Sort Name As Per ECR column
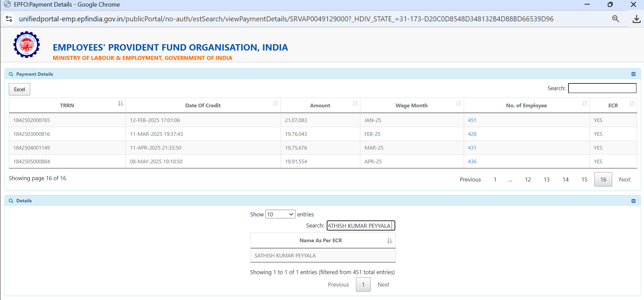 pos(389,241)
